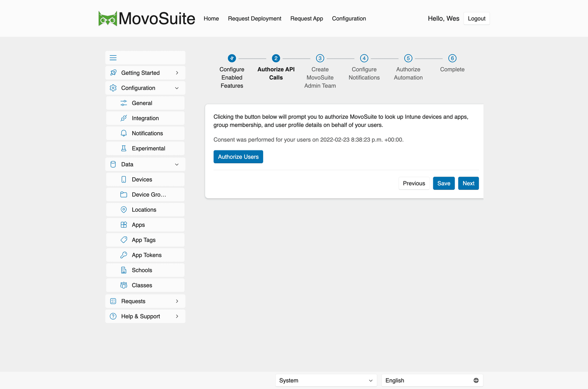The height and width of the screenshot is (389, 588).
Task: Go to completed step 1 checkmark circle
Action: tap(232, 58)
